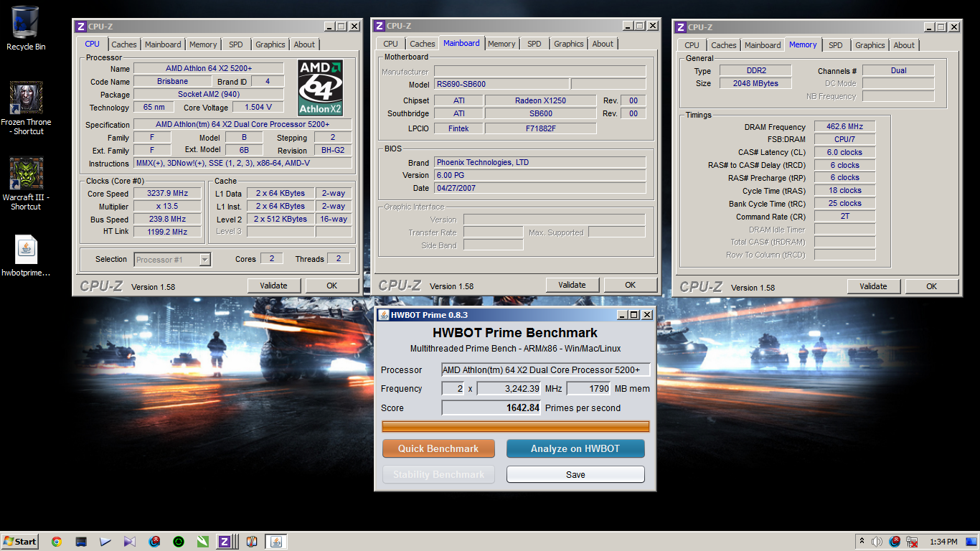Open the Frozen Throne shortcut icon
980x551 pixels.
(x=26, y=98)
